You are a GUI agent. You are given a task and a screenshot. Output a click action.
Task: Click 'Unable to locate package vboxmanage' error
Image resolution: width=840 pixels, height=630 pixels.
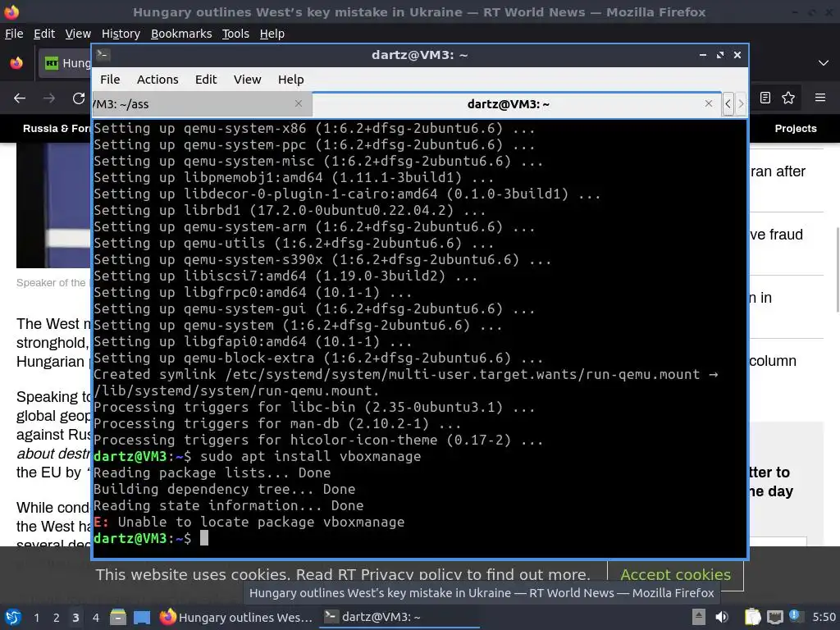pos(261,522)
